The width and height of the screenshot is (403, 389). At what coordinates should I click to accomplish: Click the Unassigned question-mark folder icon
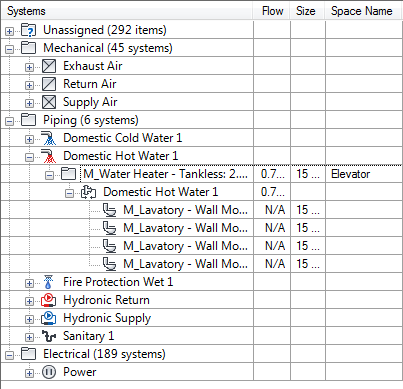pyautogui.click(x=29, y=30)
